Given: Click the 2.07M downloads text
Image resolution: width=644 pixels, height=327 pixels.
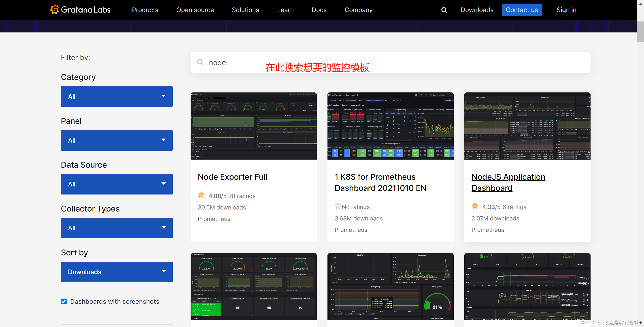Looking at the screenshot, I should coord(495,218).
